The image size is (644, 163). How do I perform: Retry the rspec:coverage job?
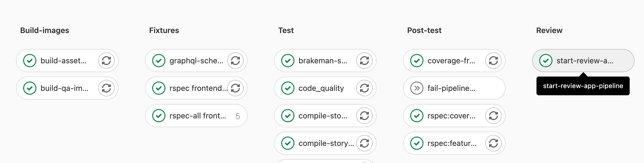click(493, 116)
